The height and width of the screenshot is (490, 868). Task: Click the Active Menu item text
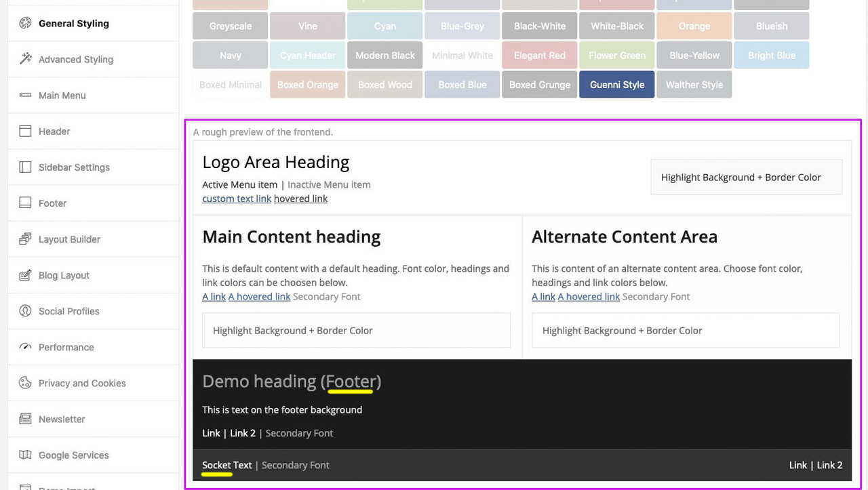coord(239,184)
